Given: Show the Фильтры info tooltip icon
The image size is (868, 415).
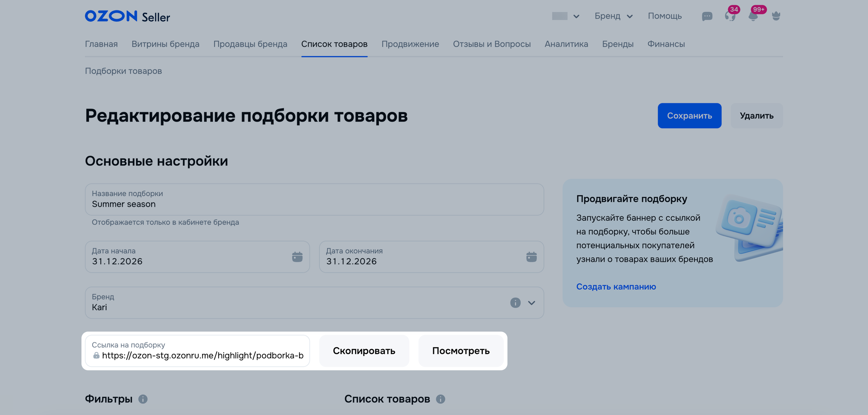Looking at the screenshot, I should pyautogui.click(x=143, y=399).
